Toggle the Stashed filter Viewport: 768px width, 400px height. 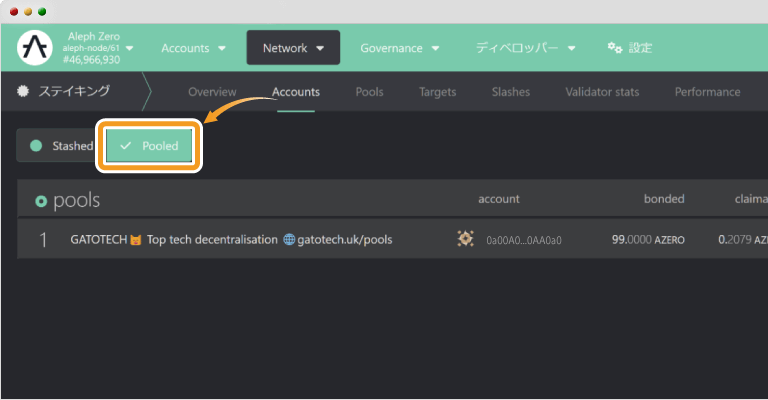[61, 145]
